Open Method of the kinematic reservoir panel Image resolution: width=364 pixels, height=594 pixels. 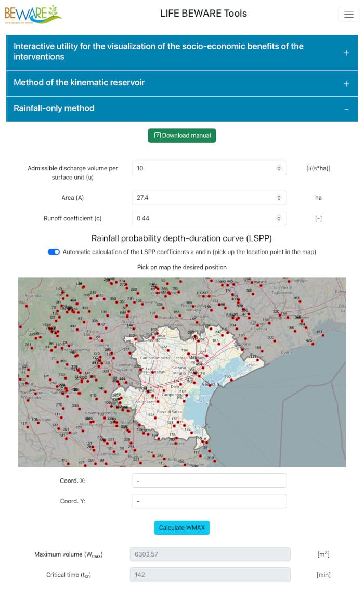click(181, 83)
